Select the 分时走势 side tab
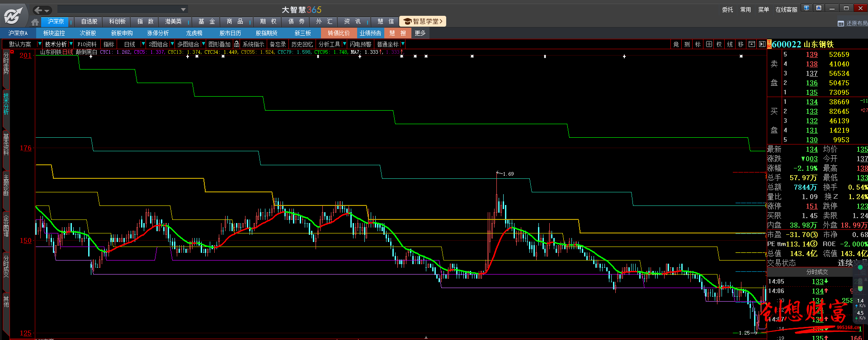Image resolution: width=868 pixels, height=340 pixels. tap(6, 64)
